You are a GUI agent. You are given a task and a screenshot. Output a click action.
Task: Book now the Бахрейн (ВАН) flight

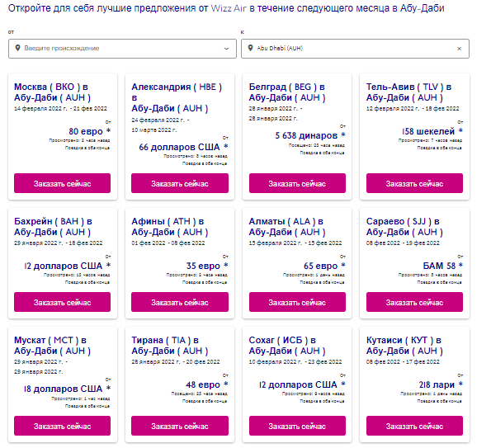pyautogui.click(x=63, y=302)
